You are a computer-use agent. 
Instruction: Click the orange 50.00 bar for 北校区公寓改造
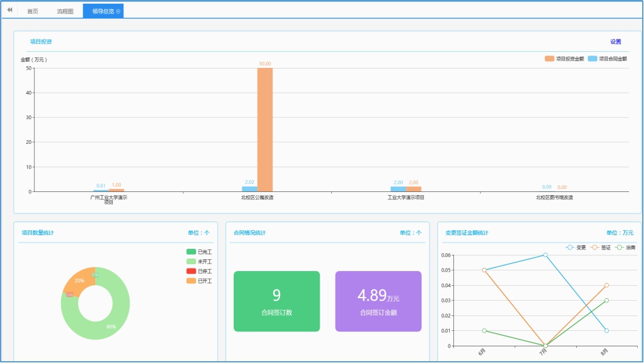[x=265, y=130]
